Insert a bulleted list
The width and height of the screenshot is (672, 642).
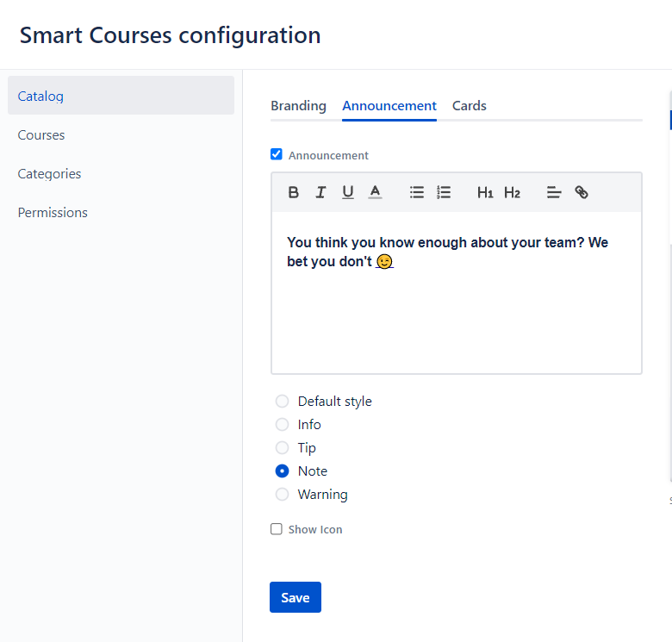(x=417, y=192)
